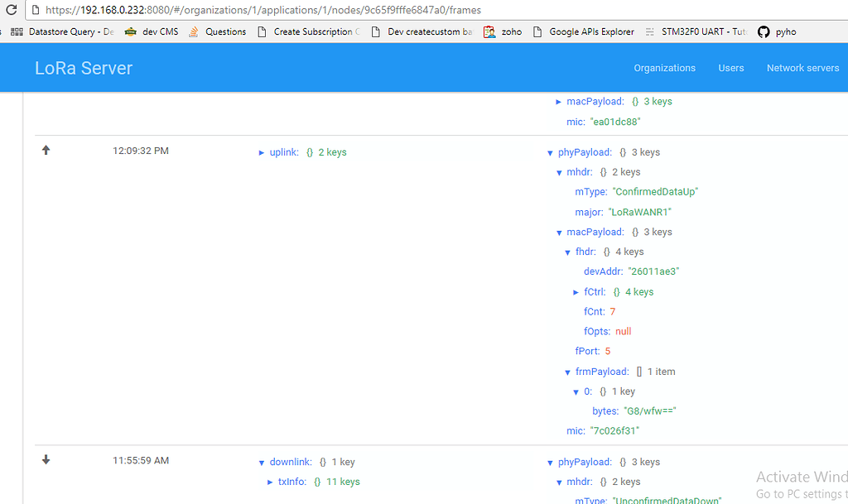
Task: Click the dev CMS bookmark icon
Action: [x=132, y=31]
